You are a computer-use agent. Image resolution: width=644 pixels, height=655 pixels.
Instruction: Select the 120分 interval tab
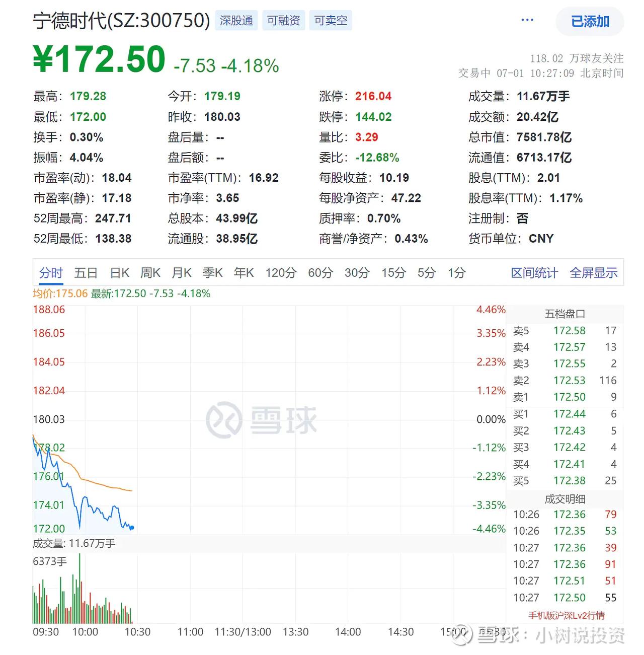(281, 273)
